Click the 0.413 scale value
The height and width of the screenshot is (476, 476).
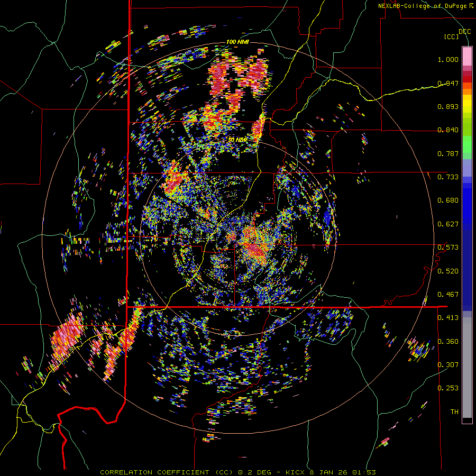point(448,318)
